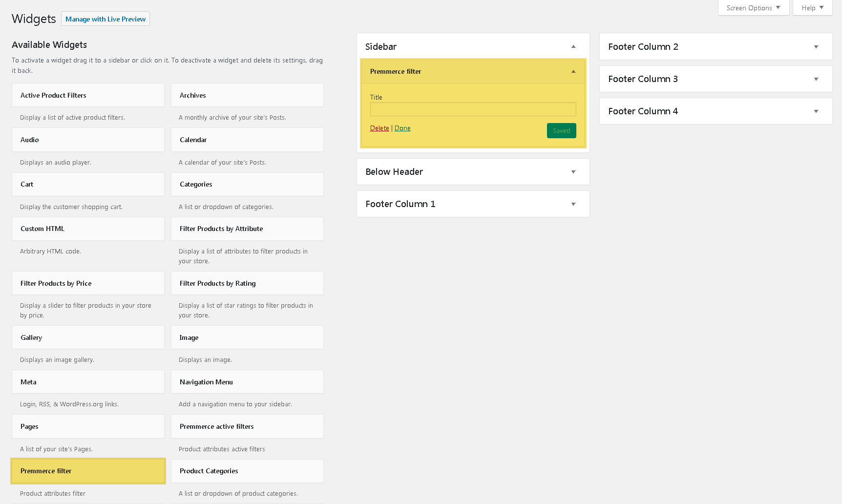Click the green Saved button
Screen dimensions: 842x504
(x=562, y=130)
